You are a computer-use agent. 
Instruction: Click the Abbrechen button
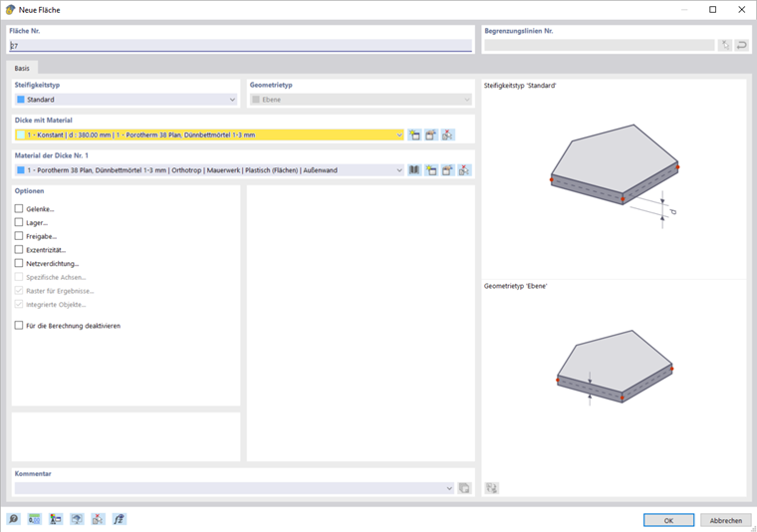point(725,520)
